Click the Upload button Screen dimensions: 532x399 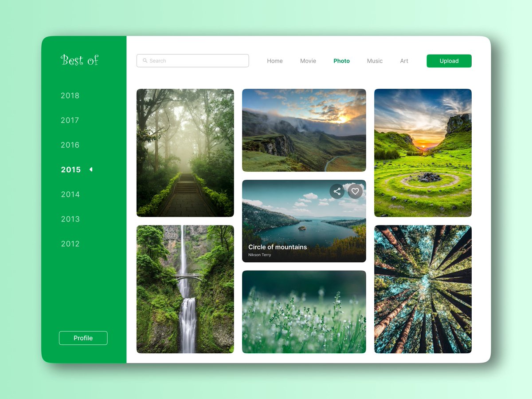449,61
